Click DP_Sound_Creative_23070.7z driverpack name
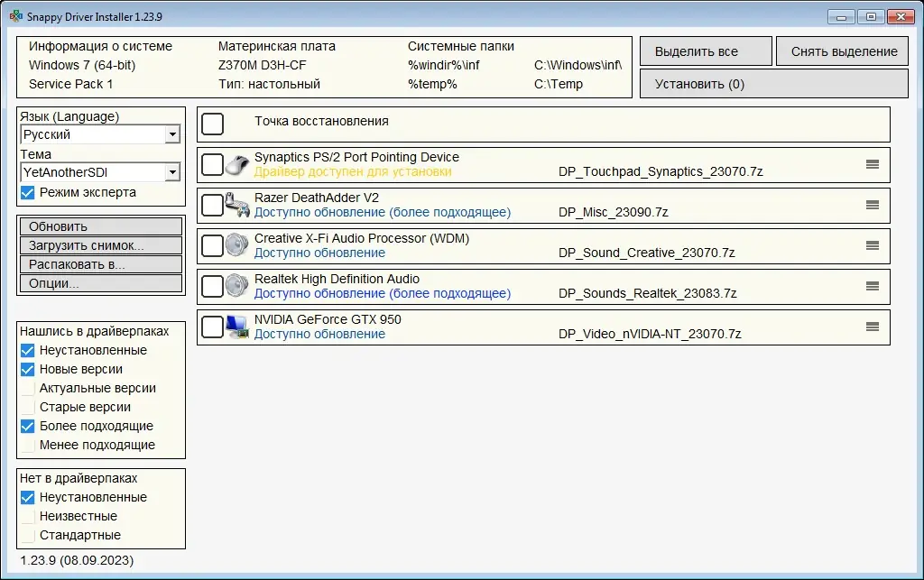The height and width of the screenshot is (580, 924). point(646,253)
